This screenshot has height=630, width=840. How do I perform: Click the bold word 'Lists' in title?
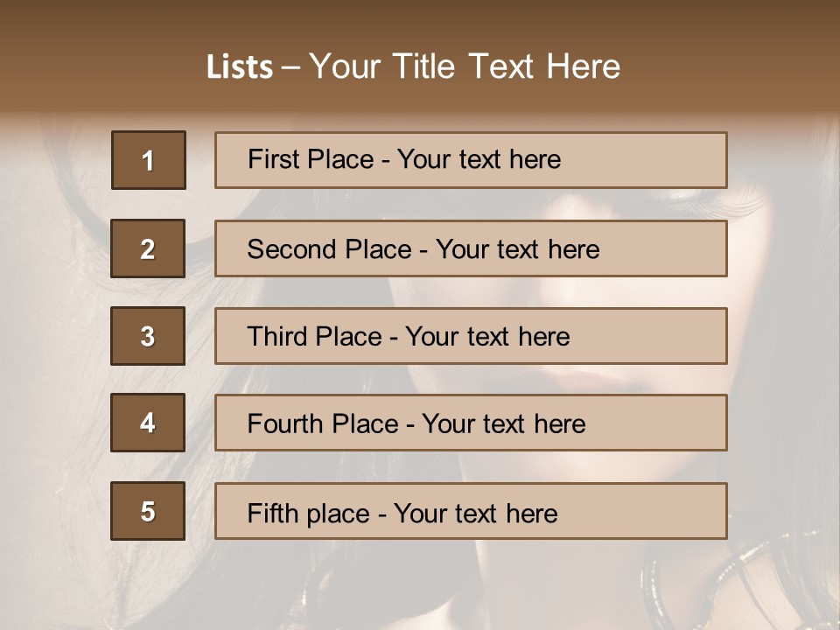pyautogui.click(x=240, y=67)
